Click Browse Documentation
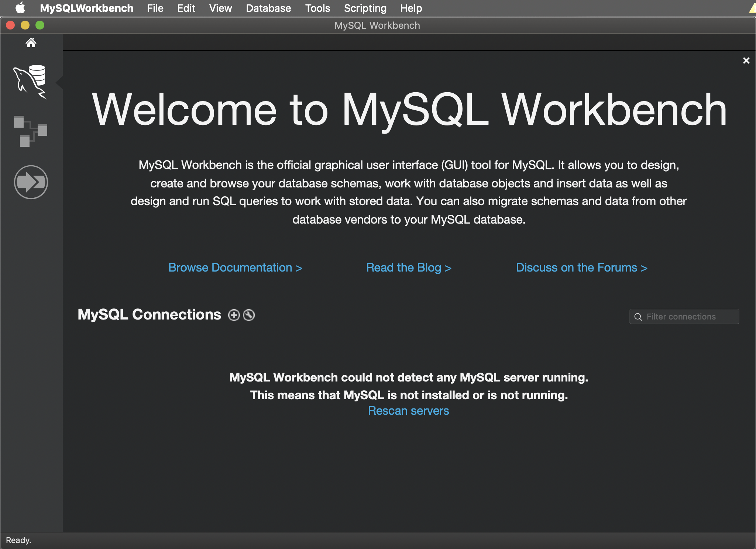Viewport: 756px width, 549px height. pos(235,267)
